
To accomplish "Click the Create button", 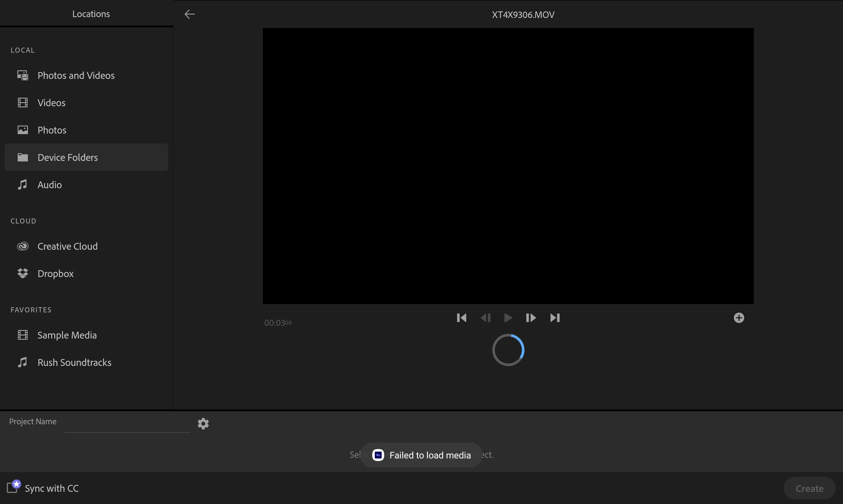I will (x=809, y=488).
